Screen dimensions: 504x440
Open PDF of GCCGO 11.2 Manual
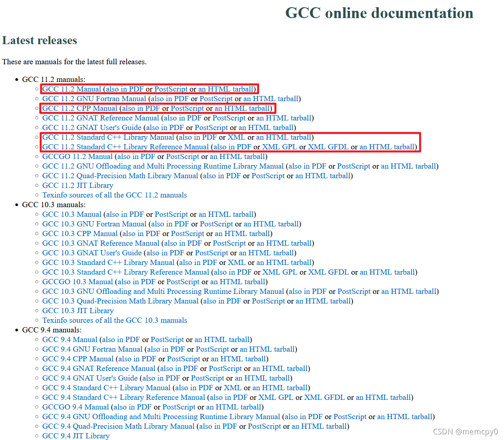click(136, 157)
